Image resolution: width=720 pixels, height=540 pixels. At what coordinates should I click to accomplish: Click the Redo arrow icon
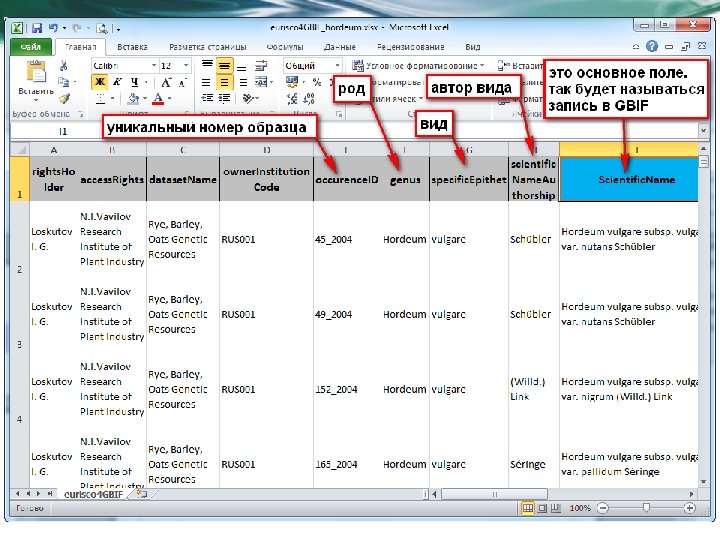(x=77, y=28)
